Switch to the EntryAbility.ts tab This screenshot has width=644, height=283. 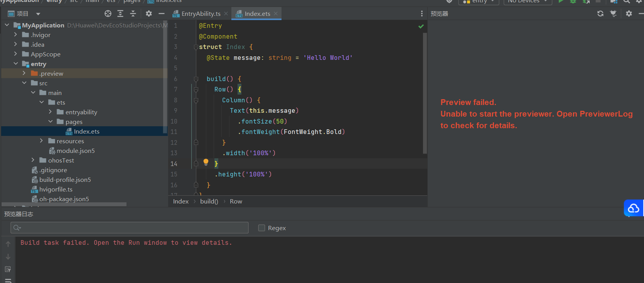[x=201, y=14]
